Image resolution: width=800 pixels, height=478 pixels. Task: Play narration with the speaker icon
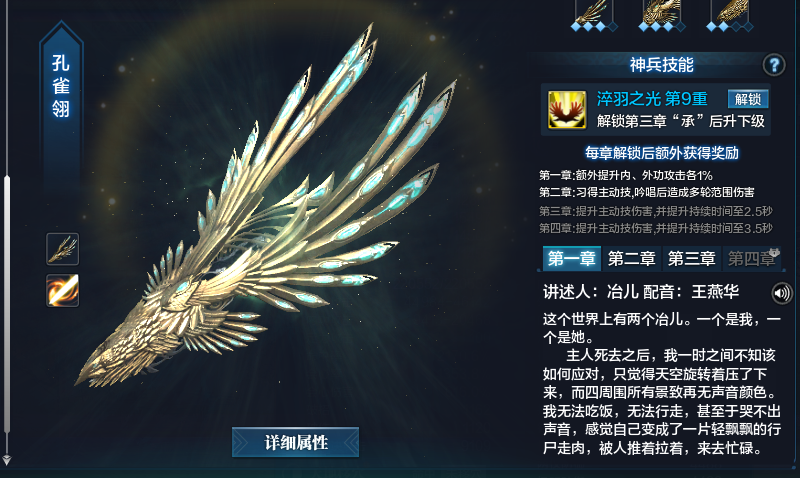[x=781, y=293]
